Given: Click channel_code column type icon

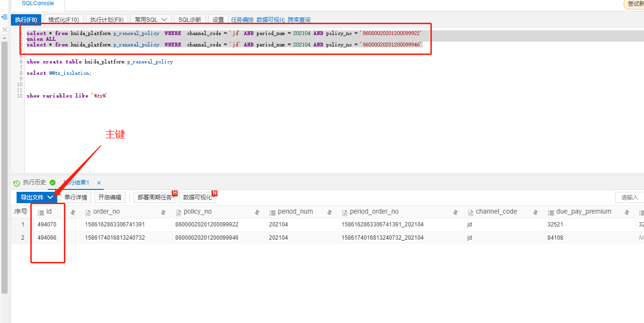Looking at the screenshot, I should [x=471, y=213].
